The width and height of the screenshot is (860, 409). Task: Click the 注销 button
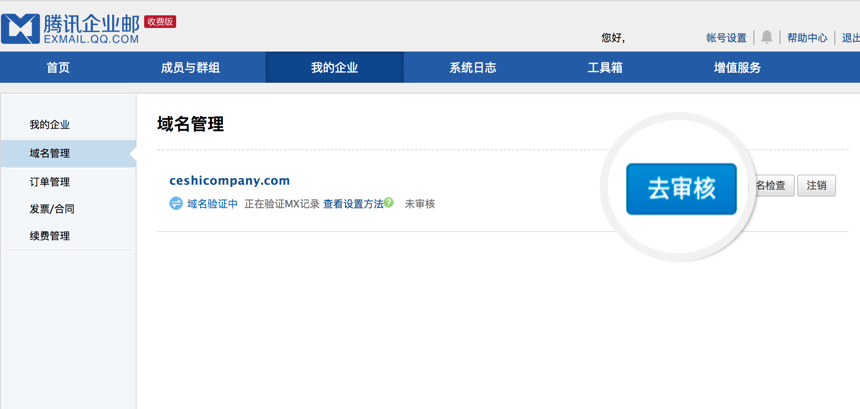pos(816,185)
